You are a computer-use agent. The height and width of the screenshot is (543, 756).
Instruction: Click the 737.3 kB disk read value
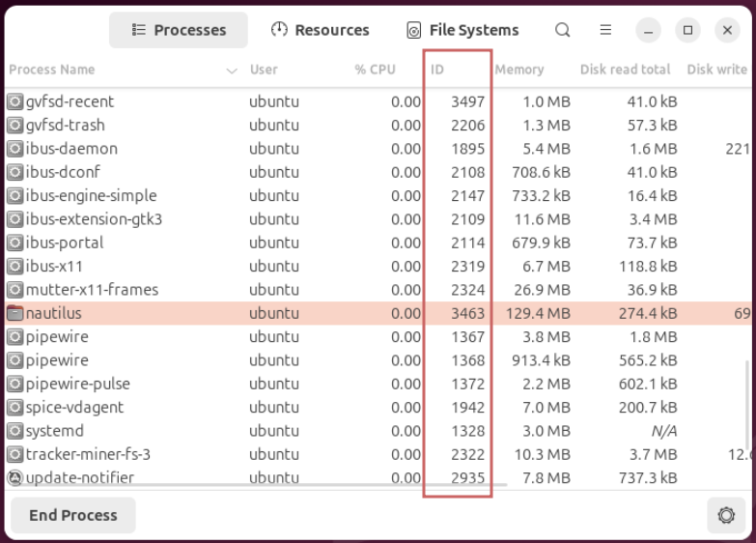coord(648,477)
